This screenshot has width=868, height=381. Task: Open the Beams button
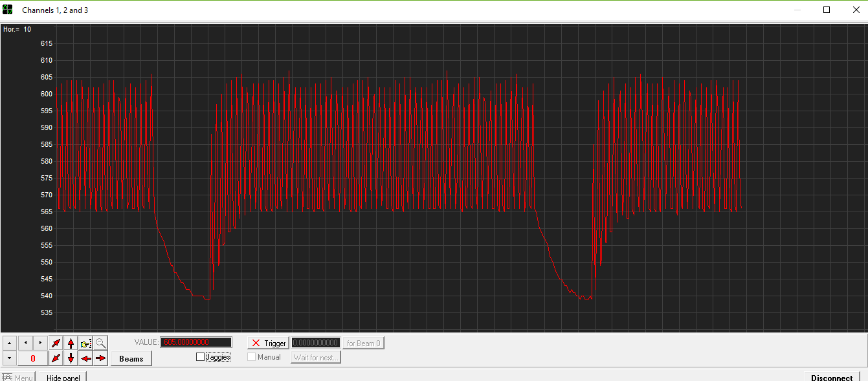click(x=131, y=358)
